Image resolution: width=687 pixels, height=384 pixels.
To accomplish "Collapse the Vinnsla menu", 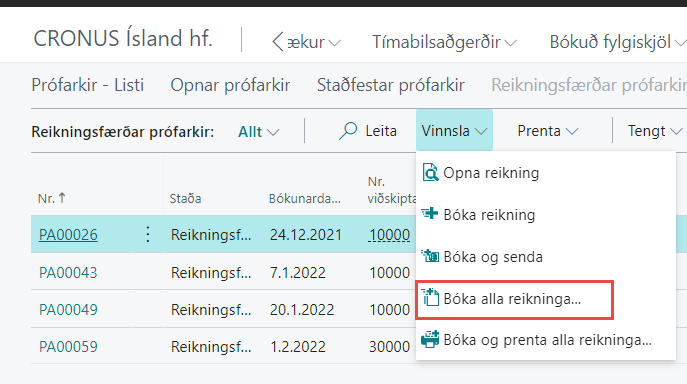I will click(454, 131).
